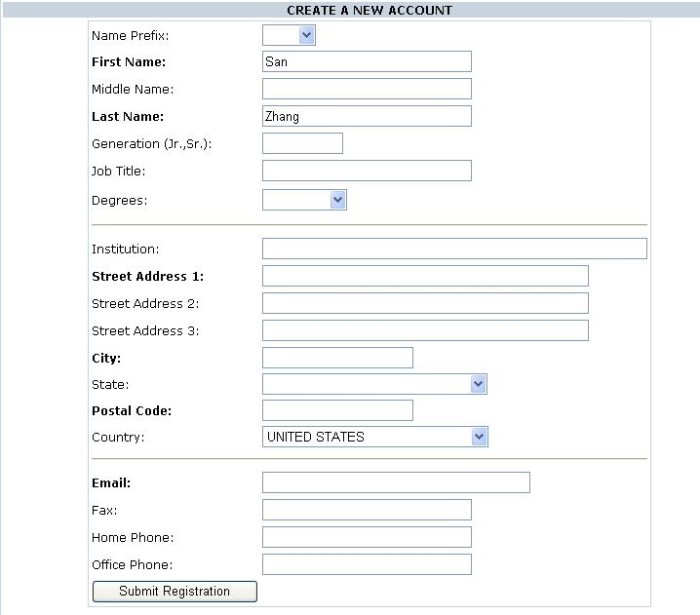Image resolution: width=700 pixels, height=615 pixels.
Task: Click the Street Address 2 field
Action: [425, 303]
